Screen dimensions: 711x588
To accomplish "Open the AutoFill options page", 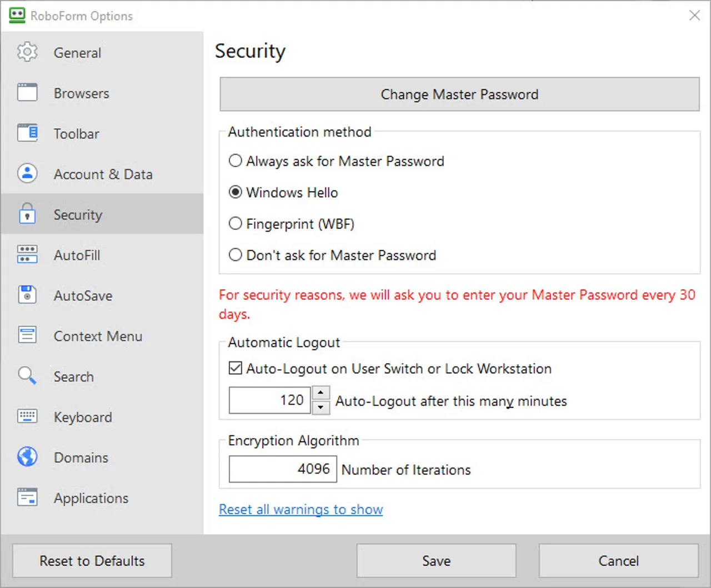I will pos(102,255).
